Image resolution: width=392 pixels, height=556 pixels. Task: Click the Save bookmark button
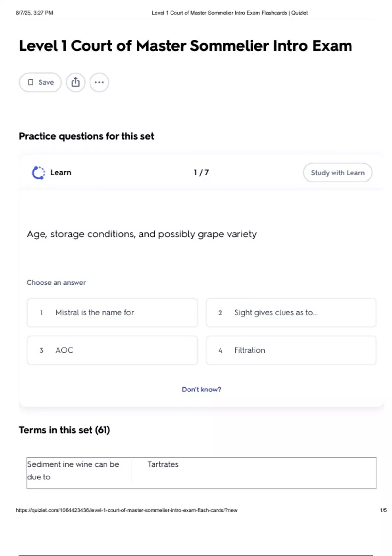[x=40, y=82]
